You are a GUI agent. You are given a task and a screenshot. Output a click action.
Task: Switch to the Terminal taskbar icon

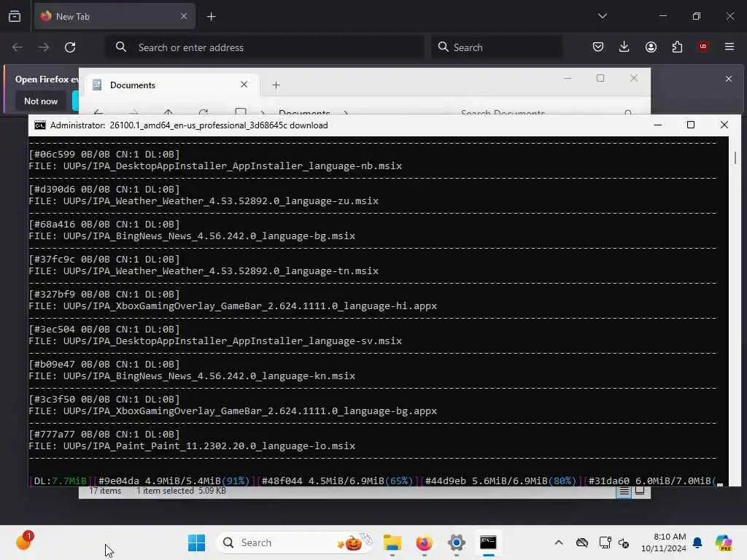pyautogui.click(x=488, y=542)
